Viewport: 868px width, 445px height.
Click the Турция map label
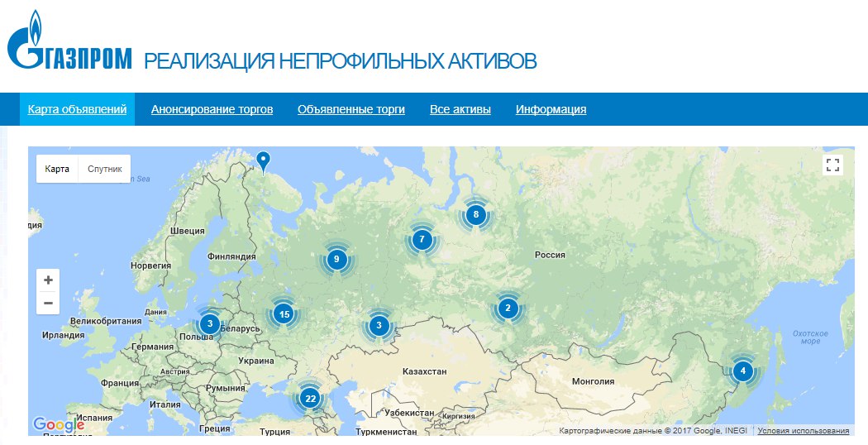275,432
